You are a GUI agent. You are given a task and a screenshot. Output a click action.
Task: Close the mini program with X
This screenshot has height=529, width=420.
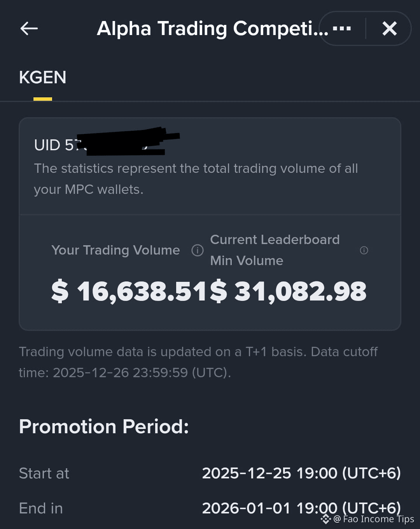(389, 28)
